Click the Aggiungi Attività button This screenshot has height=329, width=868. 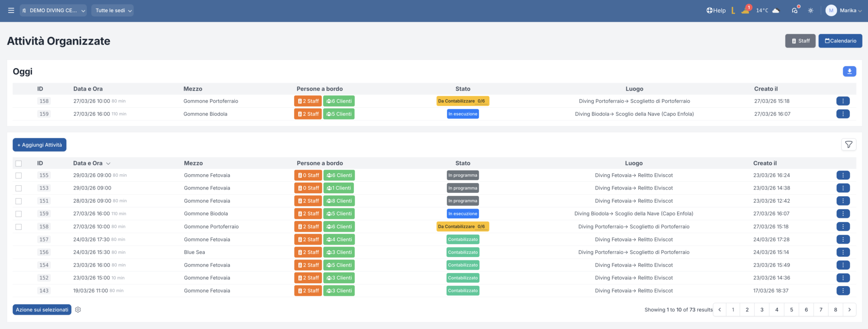tap(39, 145)
